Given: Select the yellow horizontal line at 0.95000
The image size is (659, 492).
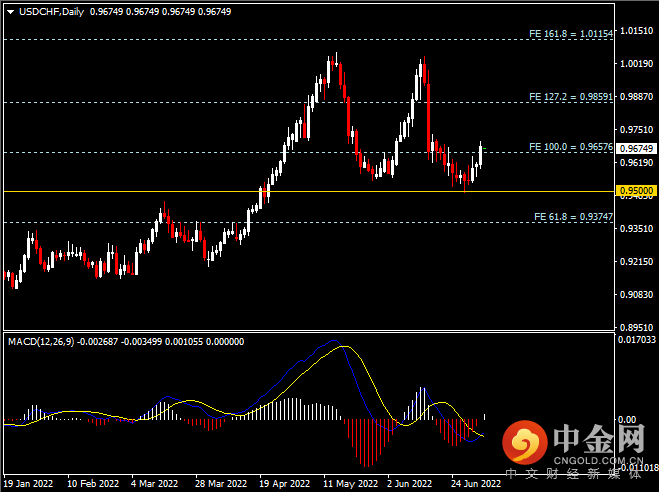Looking at the screenshot, I should pos(309,192).
